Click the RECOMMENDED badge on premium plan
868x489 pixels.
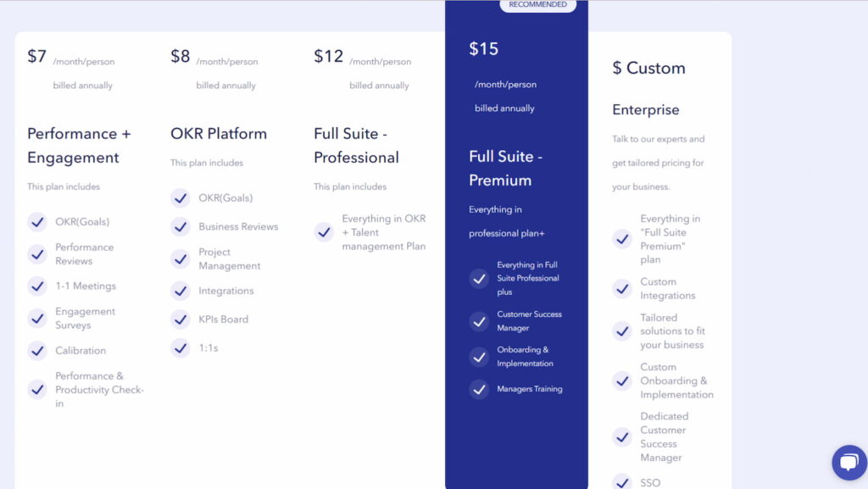point(537,5)
